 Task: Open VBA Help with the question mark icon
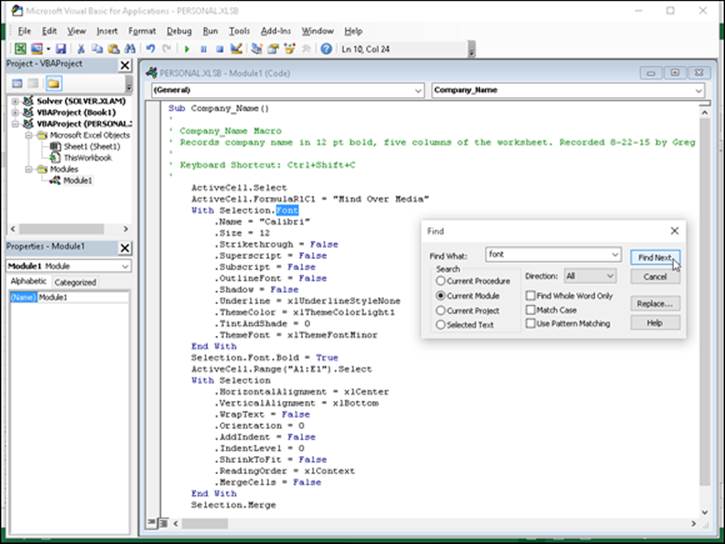[x=326, y=49]
